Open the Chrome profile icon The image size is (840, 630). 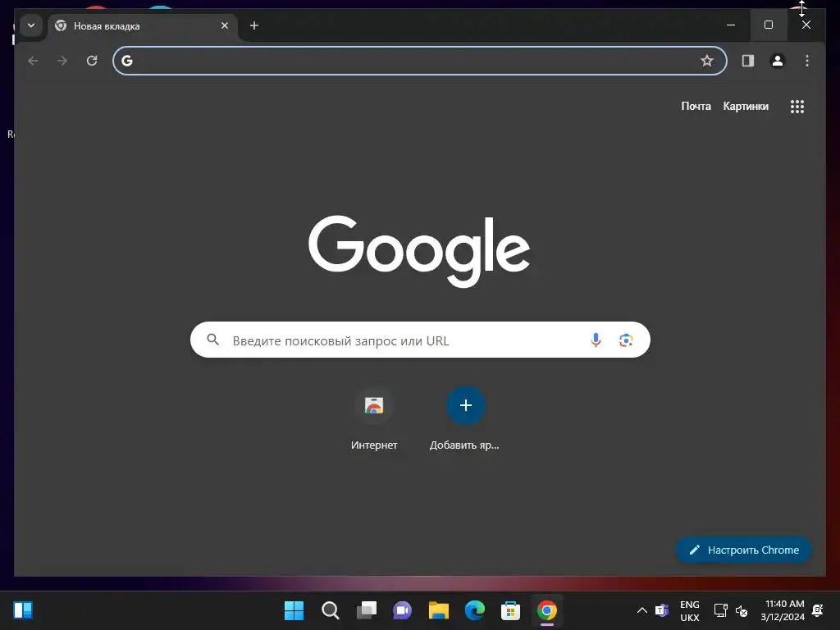coord(778,61)
